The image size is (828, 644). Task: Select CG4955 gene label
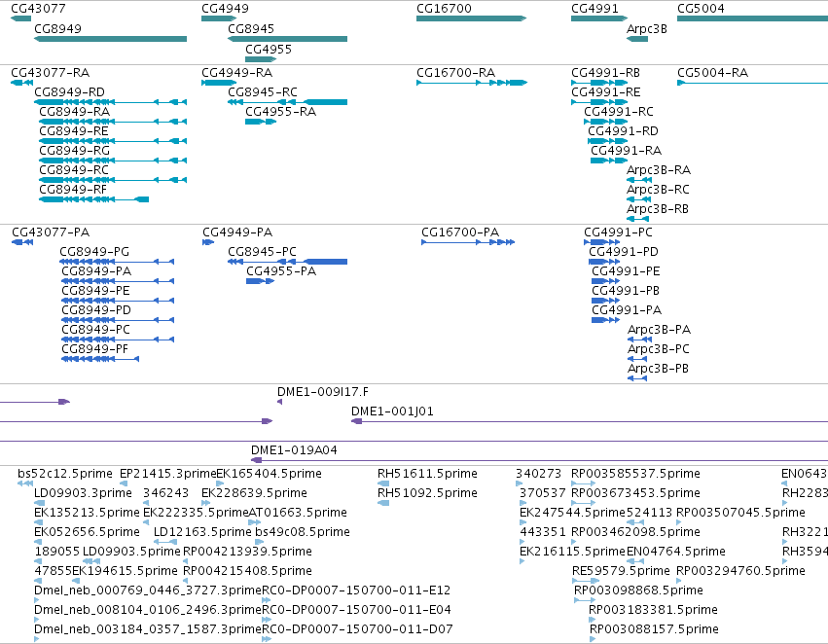(x=269, y=49)
